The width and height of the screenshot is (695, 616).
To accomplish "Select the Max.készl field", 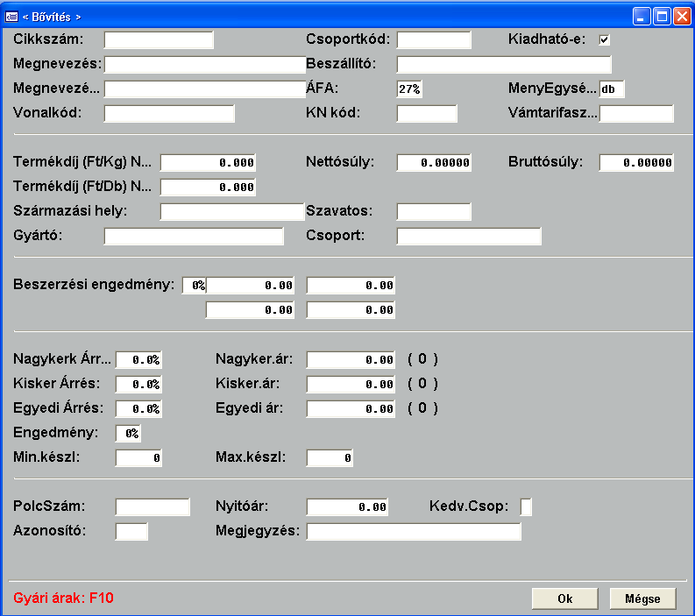I will click(330, 457).
